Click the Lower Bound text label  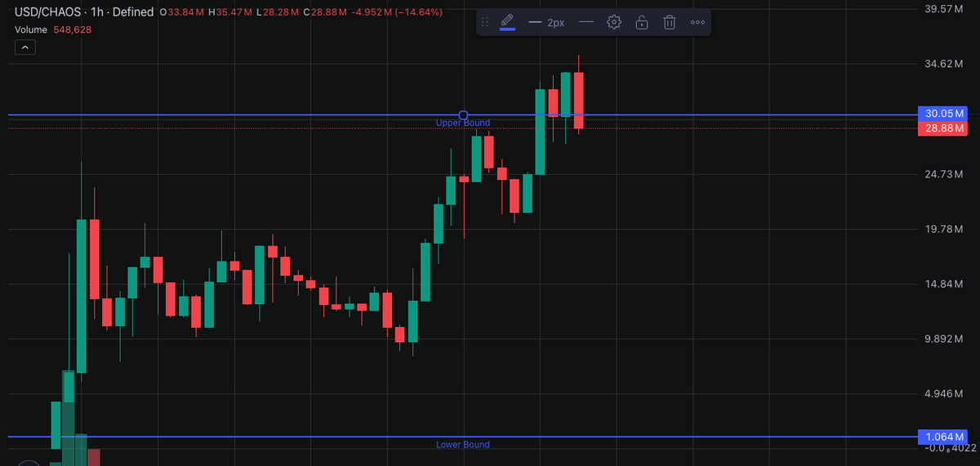pos(463,445)
